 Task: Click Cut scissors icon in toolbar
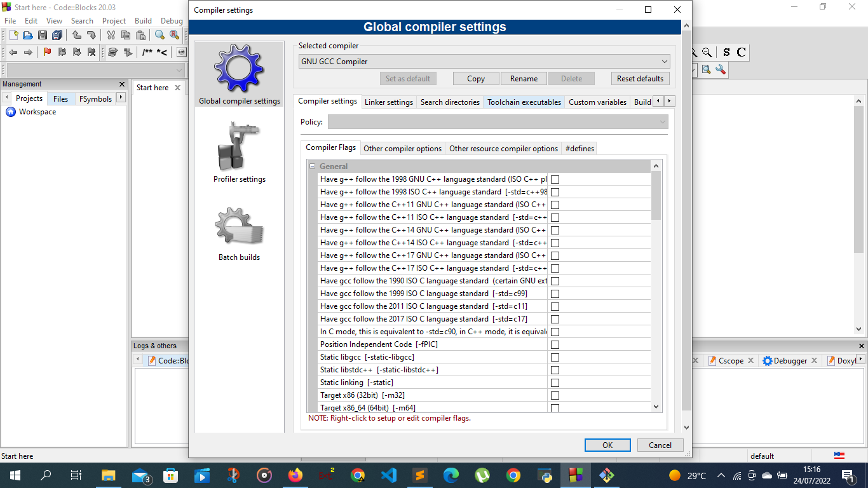[111, 35]
